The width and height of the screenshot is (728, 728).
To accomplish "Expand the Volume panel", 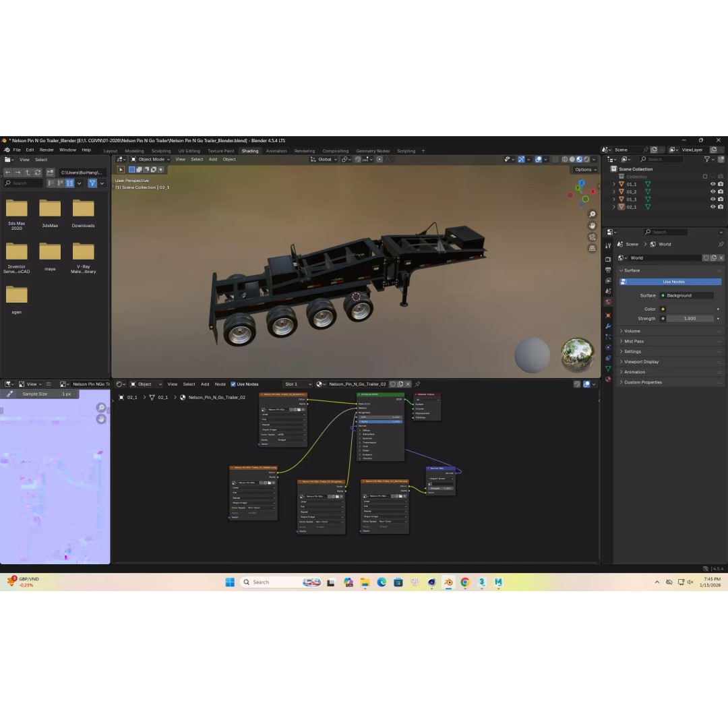I will point(671,331).
